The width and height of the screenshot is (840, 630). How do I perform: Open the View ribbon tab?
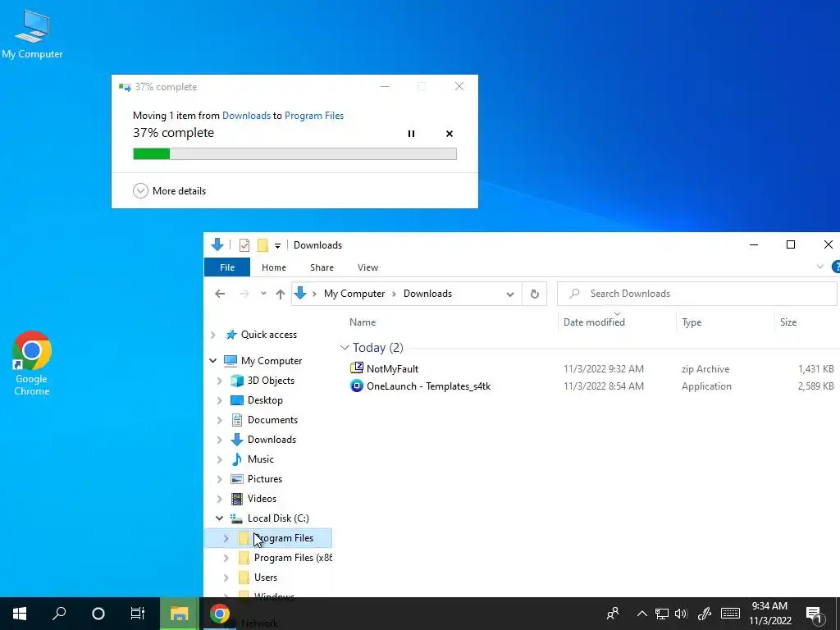point(367,267)
